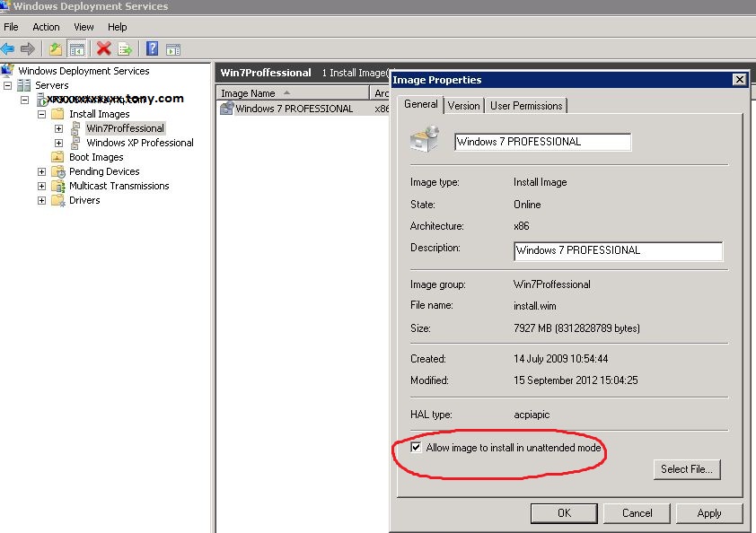Viewport: 756px width, 533px height.
Task: Click the Apply button
Action: [709, 512]
